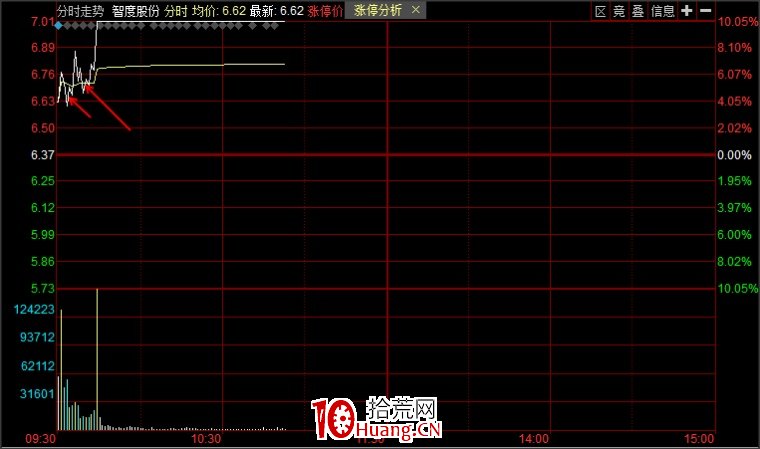The image size is (760, 449).
Task: Click the 15:00 time axis label
Action: (x=699, y=439)
